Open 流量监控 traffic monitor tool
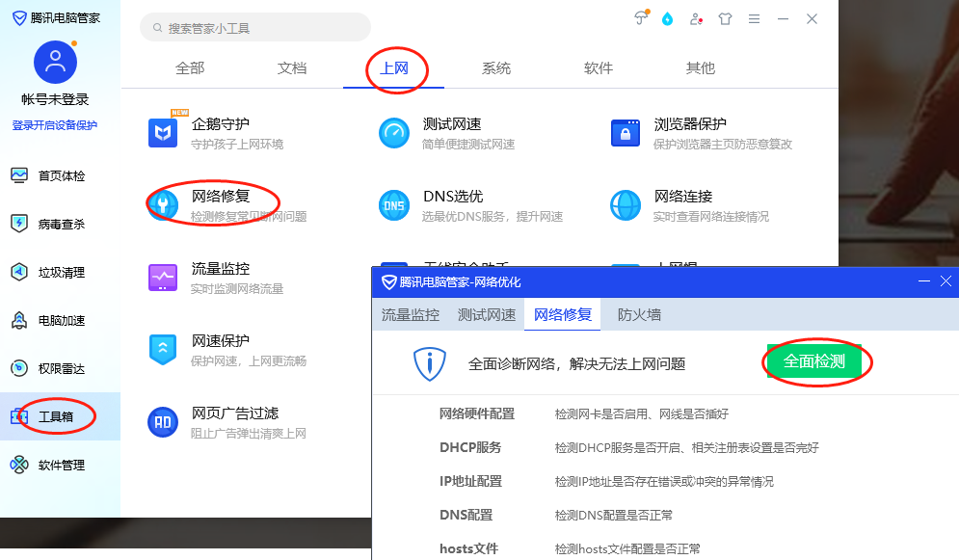The width and height of the screenshot is (959, 560). tap(216, 278)
